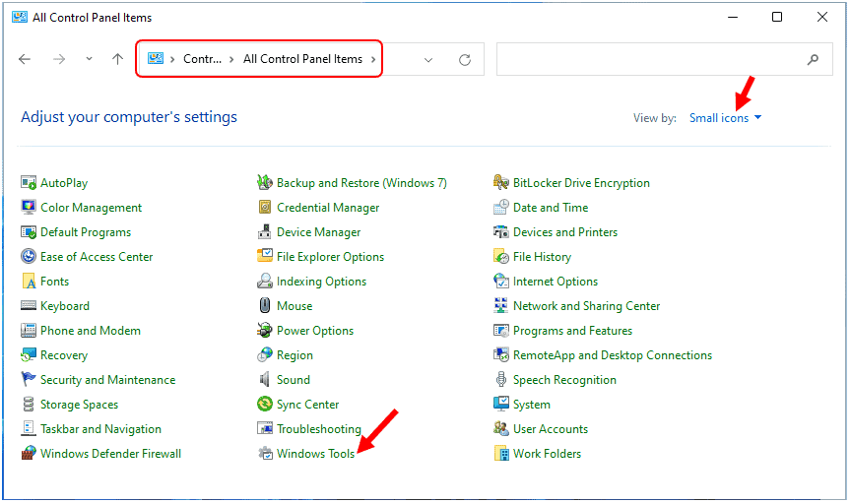Click the File Explorer Options icon
Screen dimensions: 851x504
click(x=264, y=256)
